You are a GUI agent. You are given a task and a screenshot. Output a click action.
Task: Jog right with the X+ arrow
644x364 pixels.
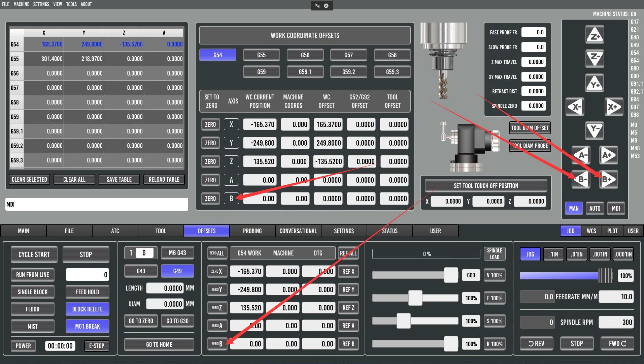[x=614, y=107]
